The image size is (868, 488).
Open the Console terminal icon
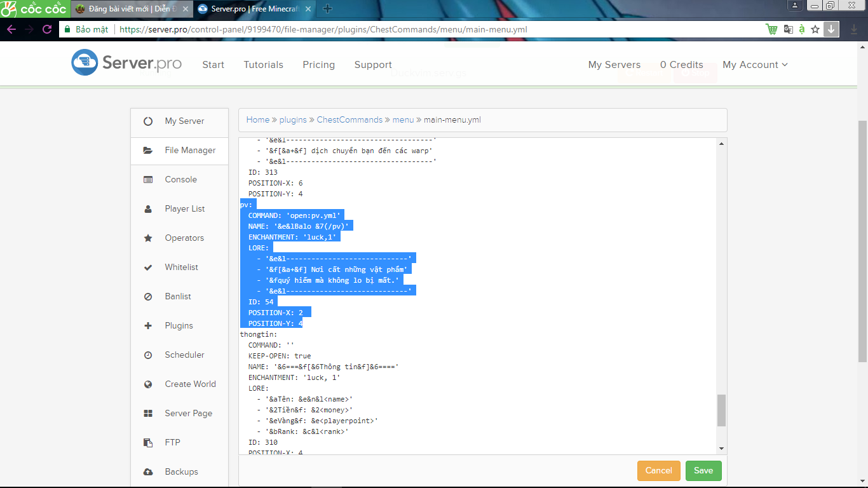(x=148, y=180)
